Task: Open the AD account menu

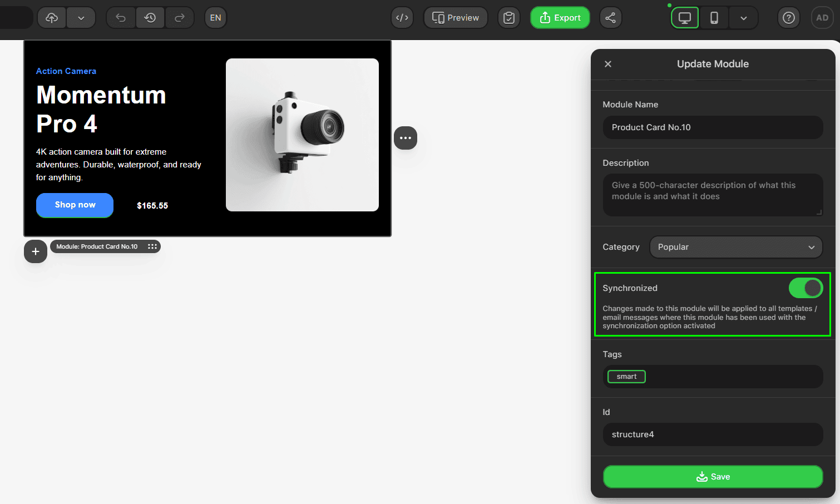Action: (822, 17)
